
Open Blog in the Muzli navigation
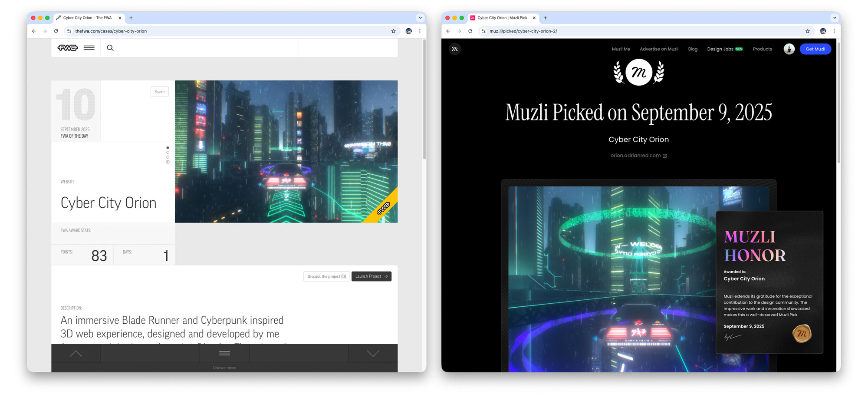coord(693,49)
